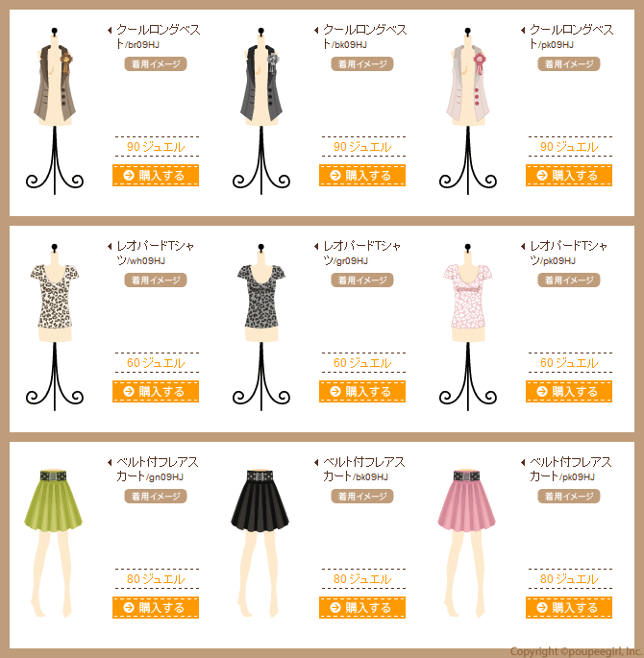Click 購入する for vest pk09HJ
Image resolution: width=644 pixels, height=658 pixels.
(x=568, y=176)
